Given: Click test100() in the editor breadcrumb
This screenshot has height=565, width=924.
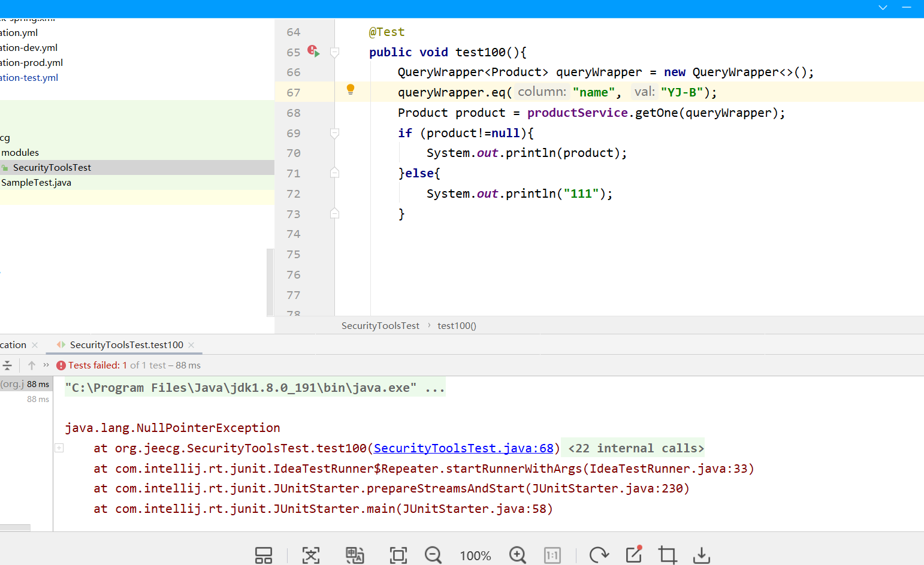Looking at the screenshot, I should click(x=457, y=325).
